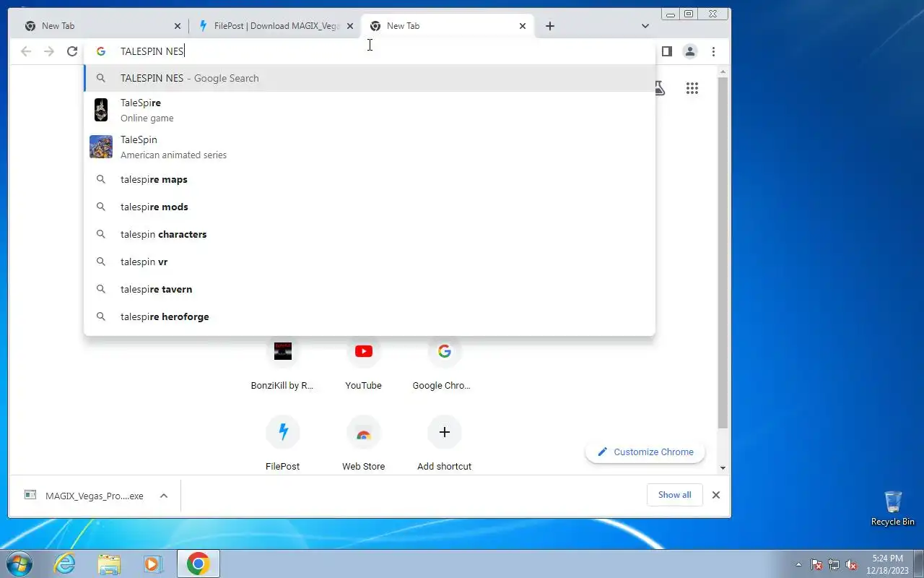Switch to the first New Tab

(x=101, y=26)
